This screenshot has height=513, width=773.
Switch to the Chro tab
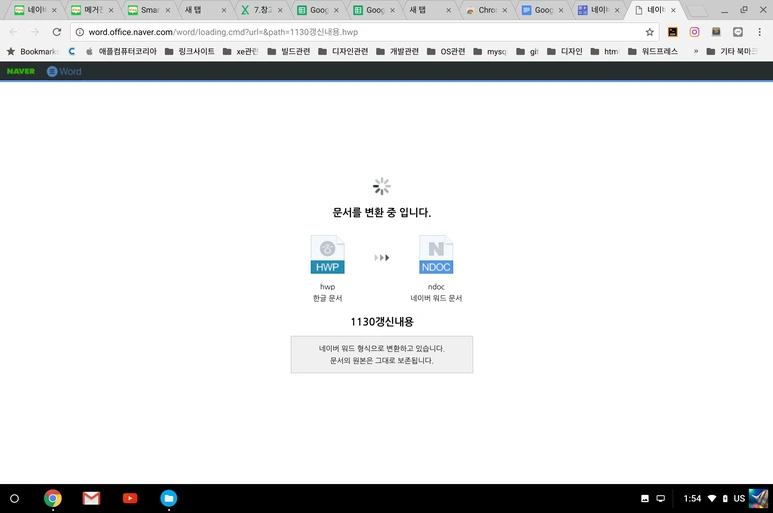point(487,10)
